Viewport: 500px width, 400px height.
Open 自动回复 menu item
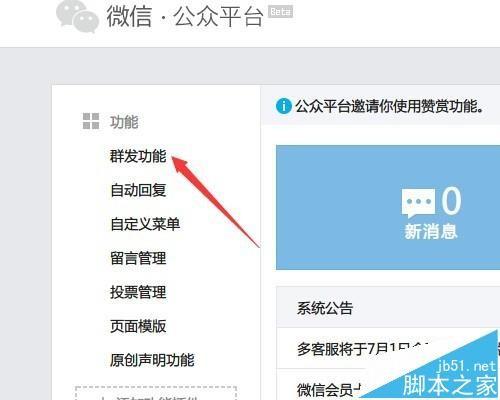138,190
